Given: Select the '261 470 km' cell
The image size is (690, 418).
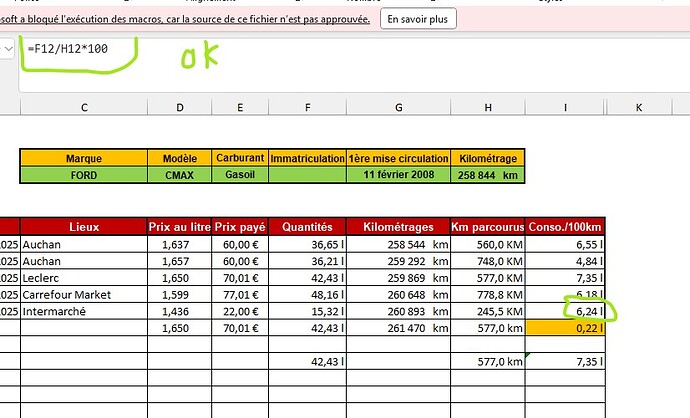Looking at the screenshot, I should (399, 328).
